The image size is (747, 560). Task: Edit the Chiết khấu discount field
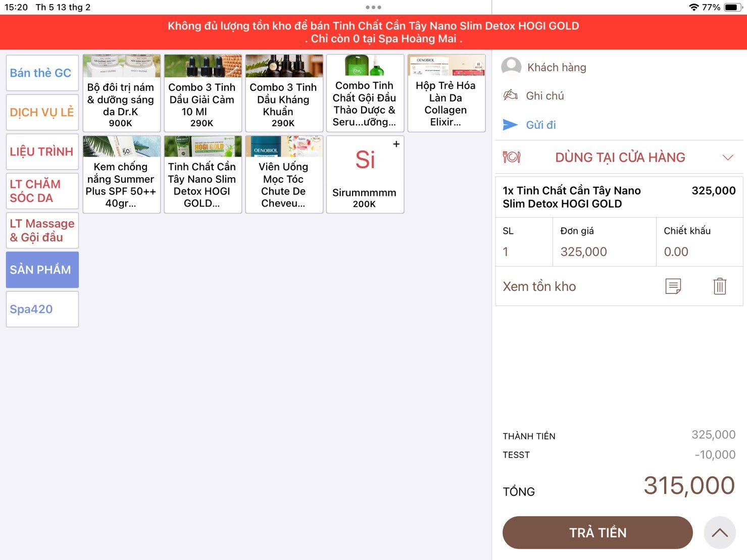point(699,251)
